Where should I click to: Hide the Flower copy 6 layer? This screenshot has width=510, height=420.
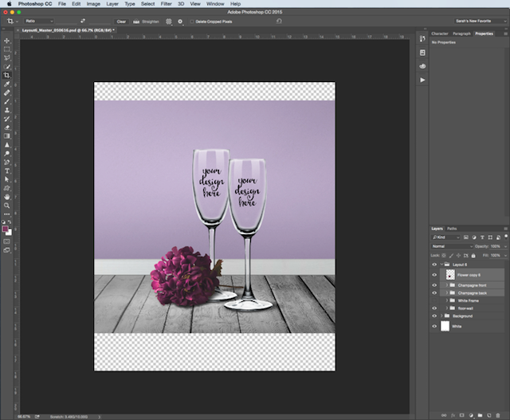(434, 275)
